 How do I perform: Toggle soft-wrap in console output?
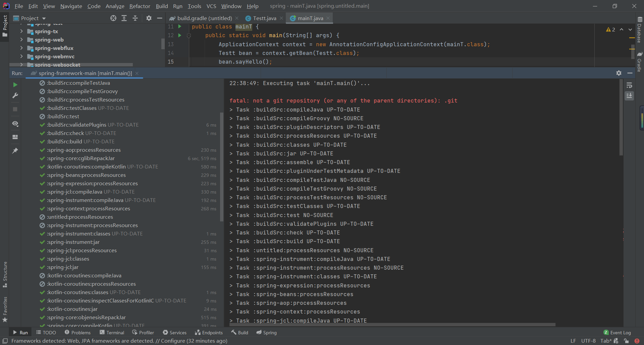[629, 85]
